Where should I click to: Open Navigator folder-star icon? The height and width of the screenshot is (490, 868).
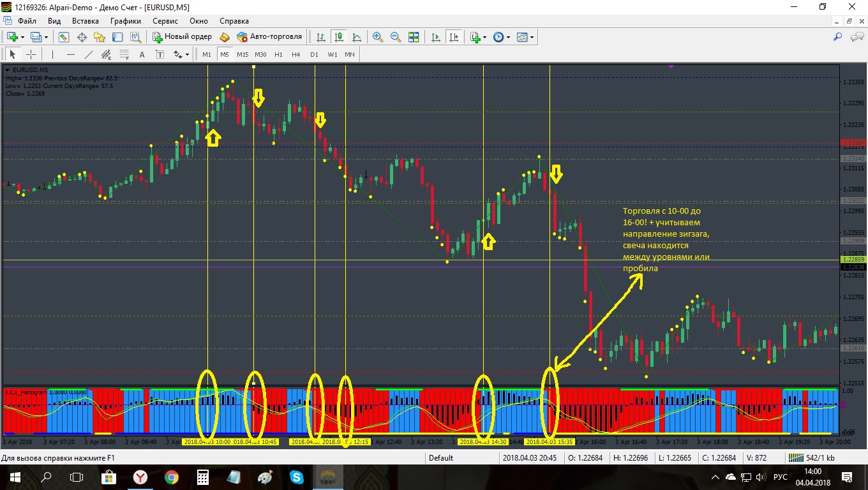click(100, 37)
